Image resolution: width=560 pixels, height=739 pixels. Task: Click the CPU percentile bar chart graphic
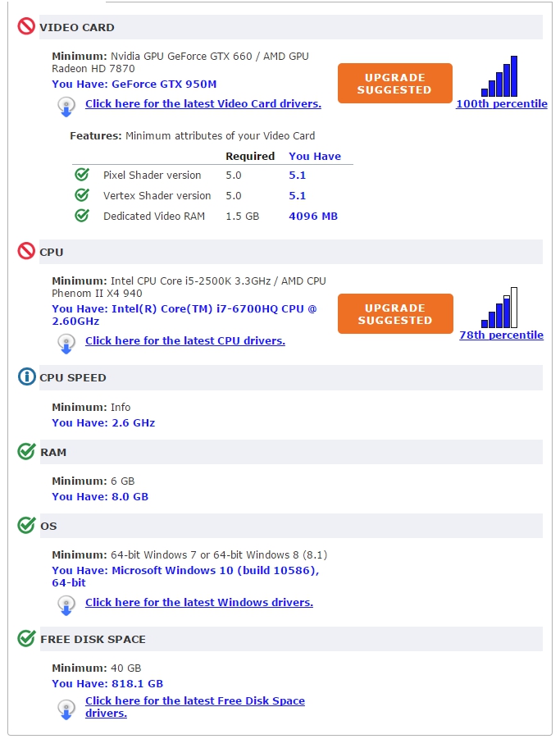(x=499, y=308)
